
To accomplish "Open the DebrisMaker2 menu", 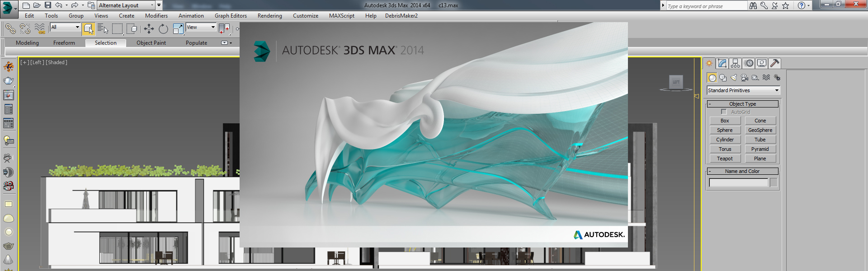I will point(401,16).
